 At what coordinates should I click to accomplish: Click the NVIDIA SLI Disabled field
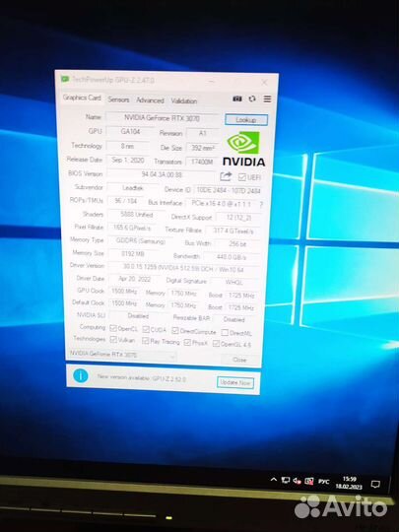138,315
